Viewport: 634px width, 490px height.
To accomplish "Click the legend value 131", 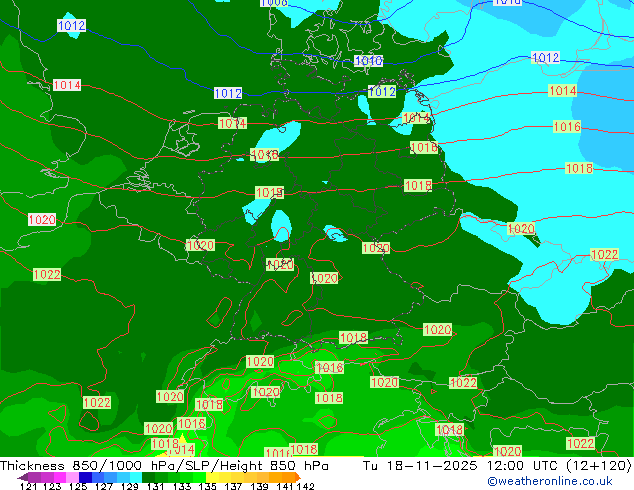I will pos(155,486).
